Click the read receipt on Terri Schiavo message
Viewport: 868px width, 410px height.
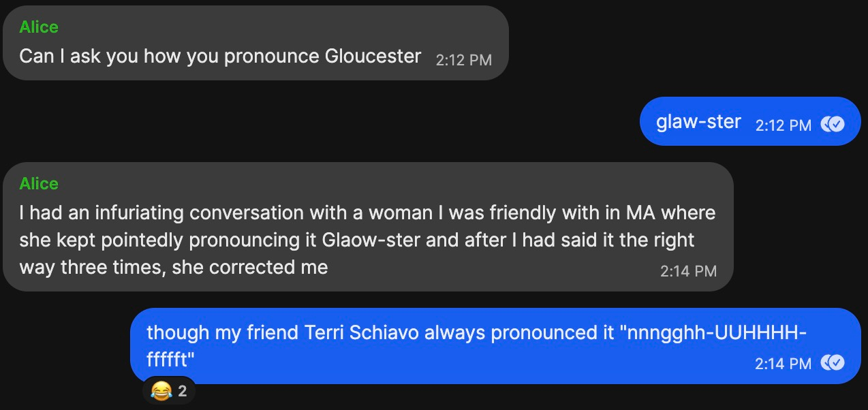[x=833, y=363]
